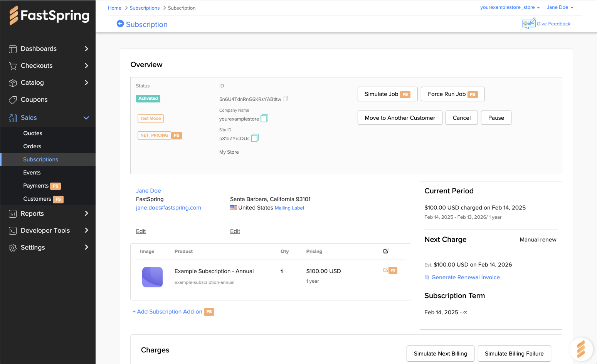
Task: Click the Sales chart icon
Action: point(13,118)
